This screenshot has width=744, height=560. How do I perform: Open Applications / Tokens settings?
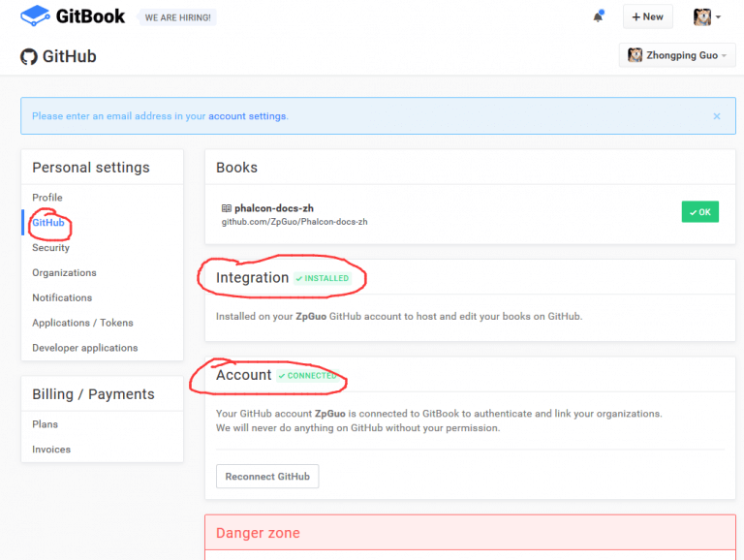pyautogui.click(x=82, y=323)
